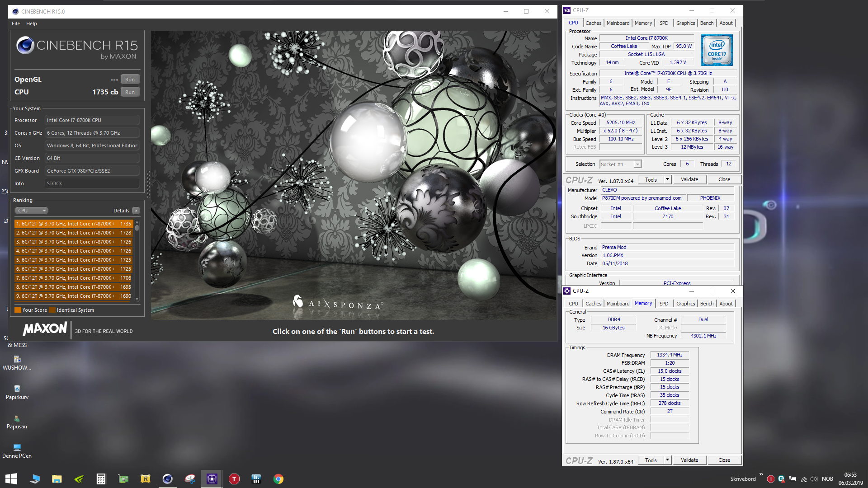
Task: Select Denne PCen desktop icon
Action: [x=17, y=451]
